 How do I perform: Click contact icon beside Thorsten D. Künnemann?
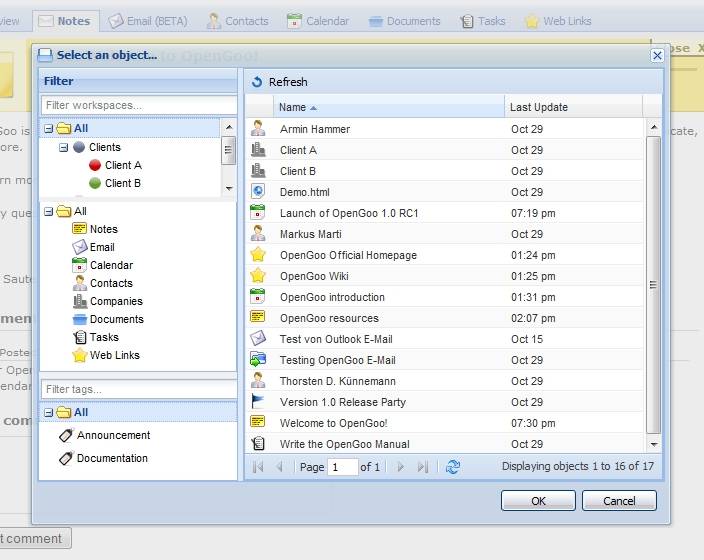tap(258, 380)
